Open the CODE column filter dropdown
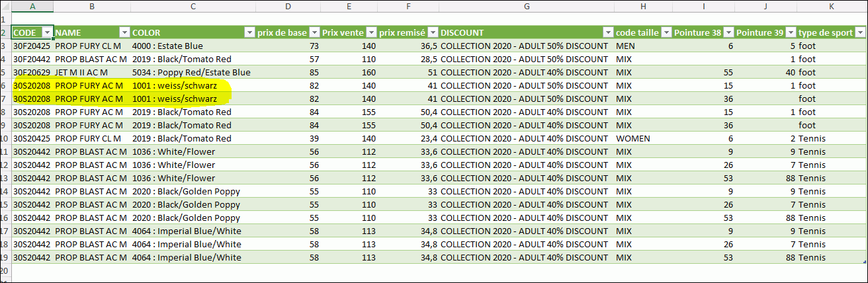Viewport: 868px width, 283px height. [x=47, y=32]
